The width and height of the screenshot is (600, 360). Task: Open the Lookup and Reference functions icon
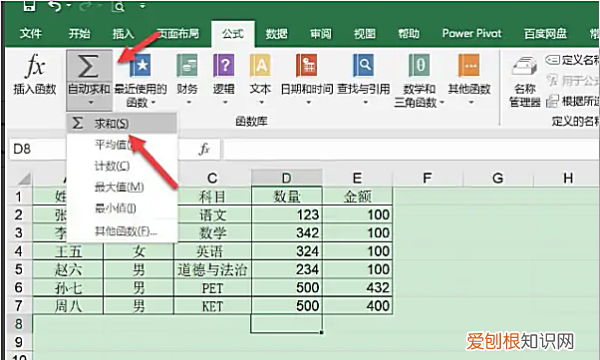click(363, 65)
